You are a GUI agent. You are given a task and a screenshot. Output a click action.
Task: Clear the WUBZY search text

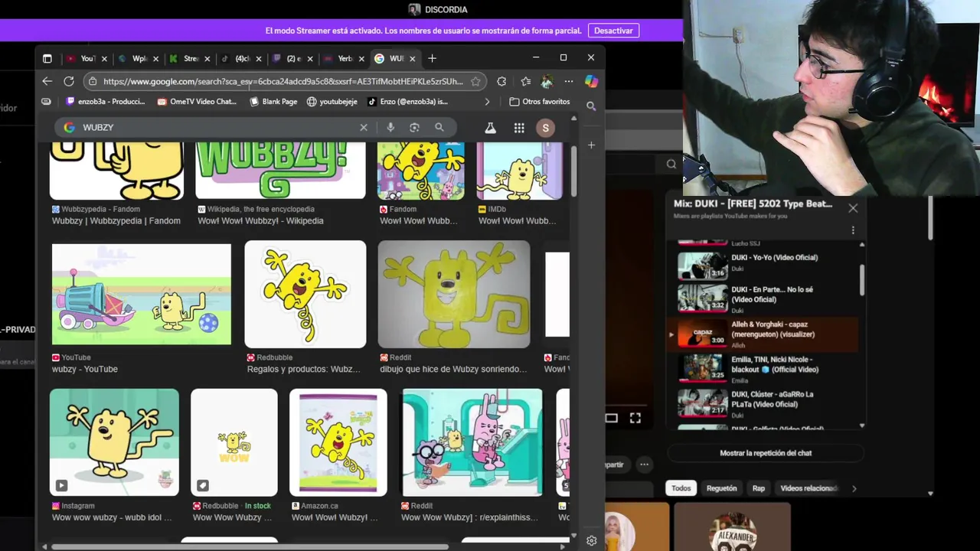pos(364,127)
